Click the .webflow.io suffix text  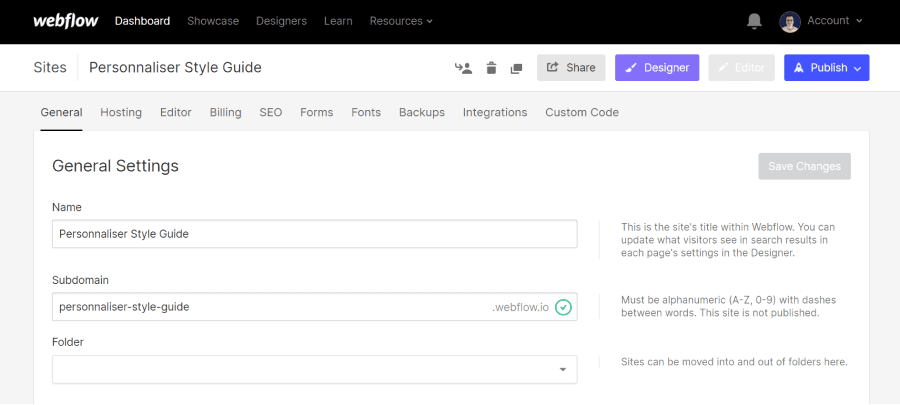tap(521, 307)
